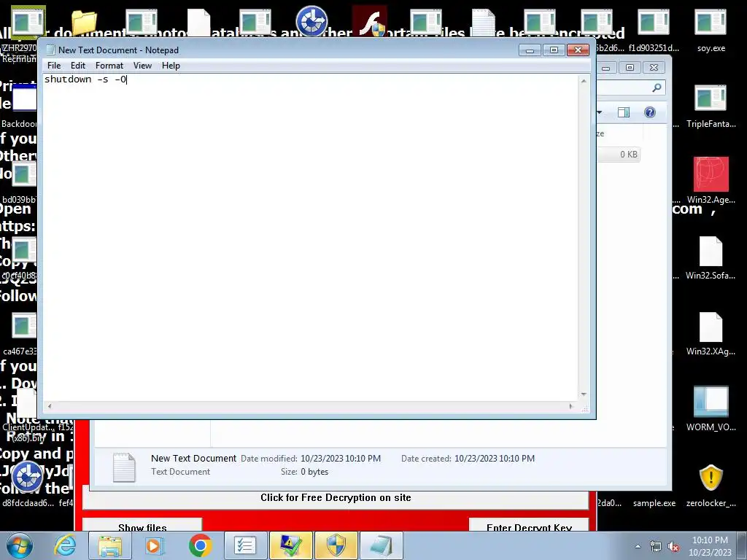Image resolution: width=747 pixels, height=560 pixels.
Task: Open Explorer help question mark icon
Action: point(650,112)
